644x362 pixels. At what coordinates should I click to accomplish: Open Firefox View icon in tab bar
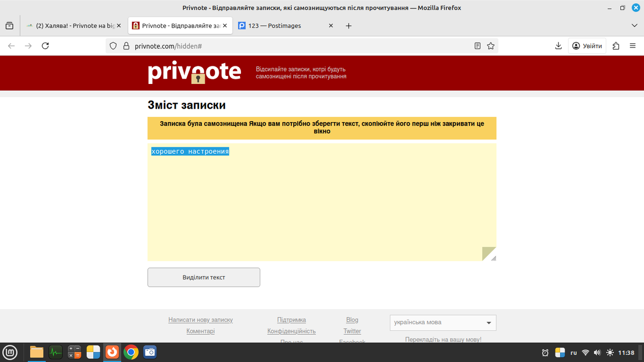(9, 26)
